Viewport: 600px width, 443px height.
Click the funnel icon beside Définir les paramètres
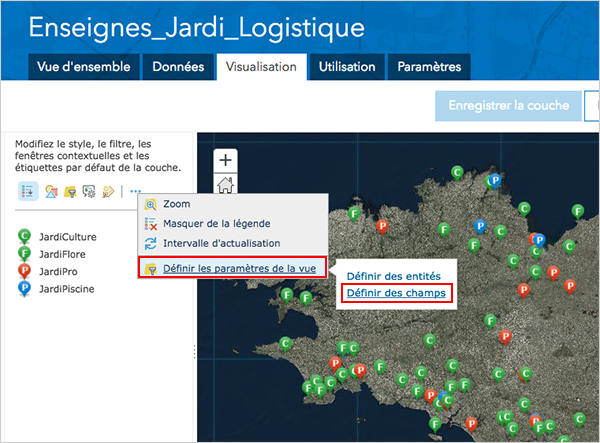151,269
